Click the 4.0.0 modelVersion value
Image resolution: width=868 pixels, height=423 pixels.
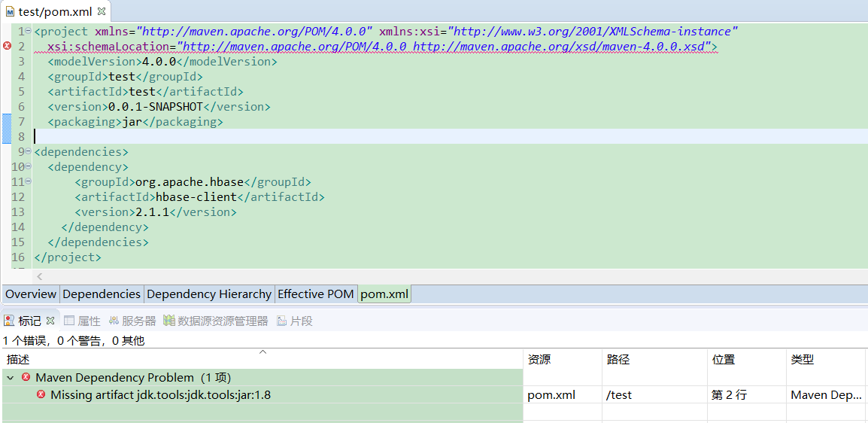159,62
